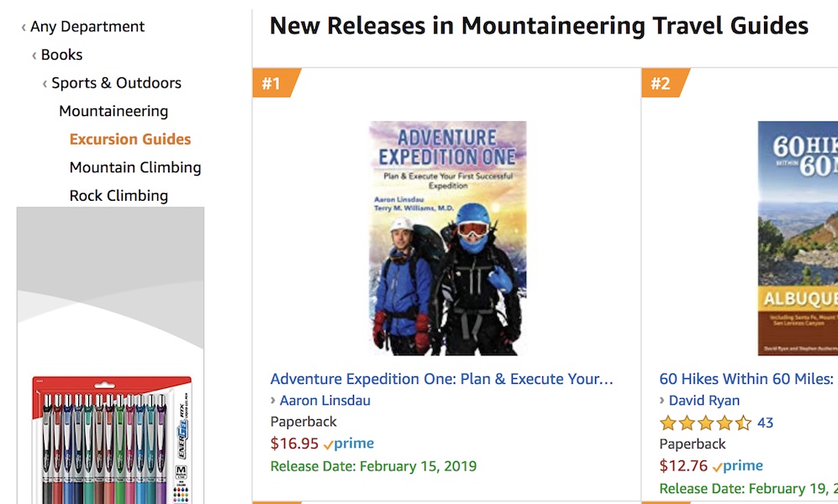Click the Sports & Outdoors back chevron
The height and width of the screenshot is (504, 838).
(x=45, y=83)
